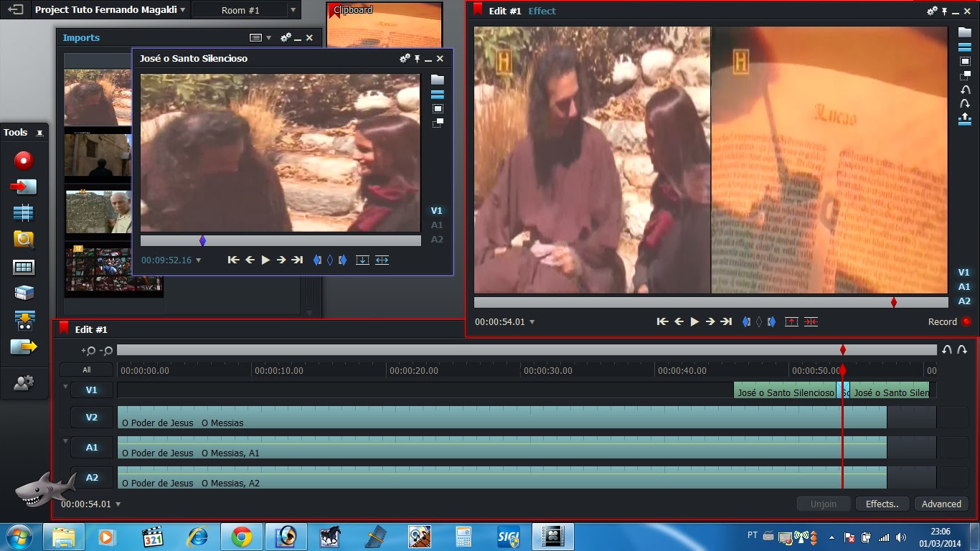
Task: Click the All tracks button
Action: pos(87,370)
